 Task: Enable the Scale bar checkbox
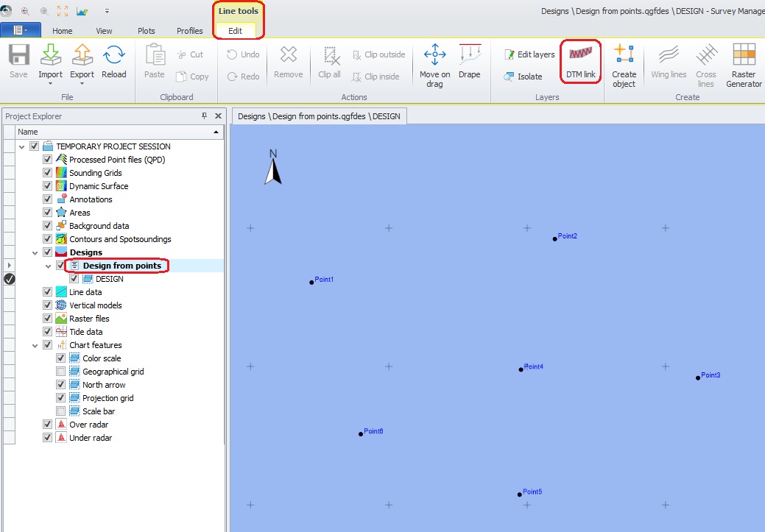[61, 411]
